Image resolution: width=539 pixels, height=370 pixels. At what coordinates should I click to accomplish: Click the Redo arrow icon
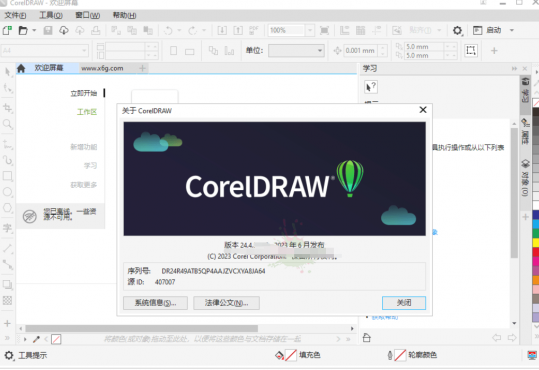[x=192, y=31]
